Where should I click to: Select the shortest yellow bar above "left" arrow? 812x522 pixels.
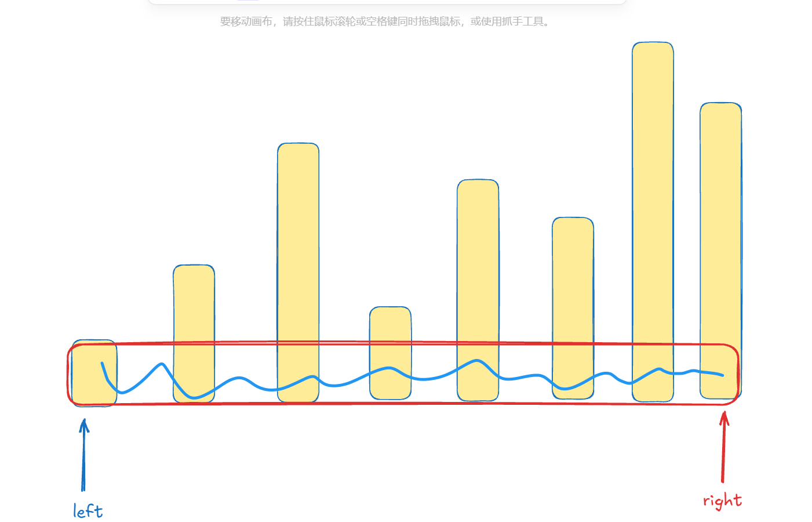pos(94,373)
